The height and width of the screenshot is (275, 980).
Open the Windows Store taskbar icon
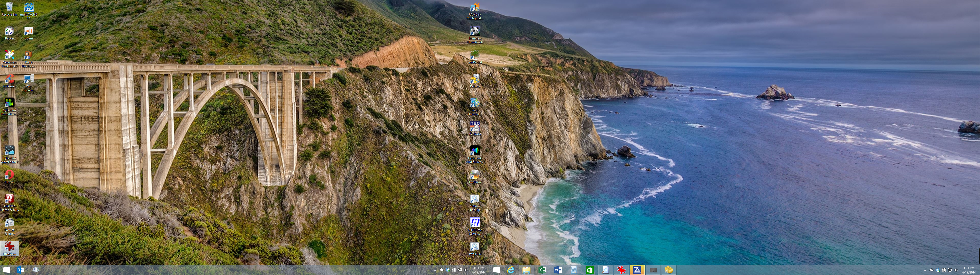click(589, 270)
